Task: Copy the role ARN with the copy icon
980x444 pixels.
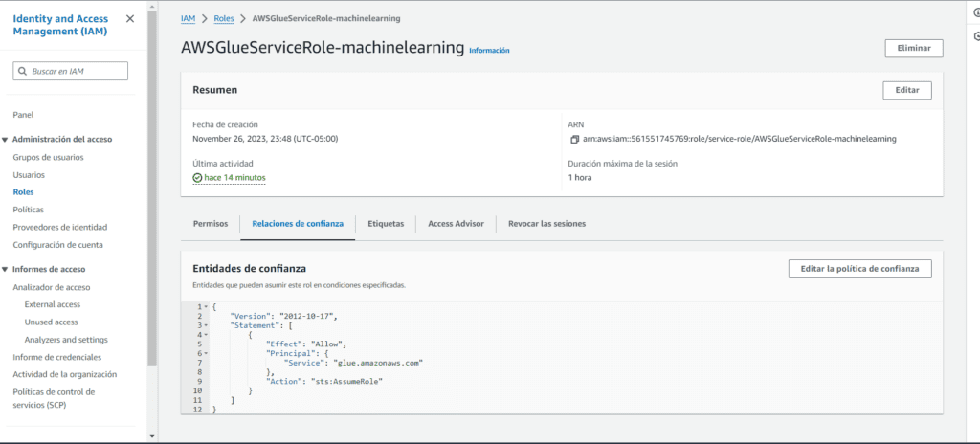Action: (574, 139)
